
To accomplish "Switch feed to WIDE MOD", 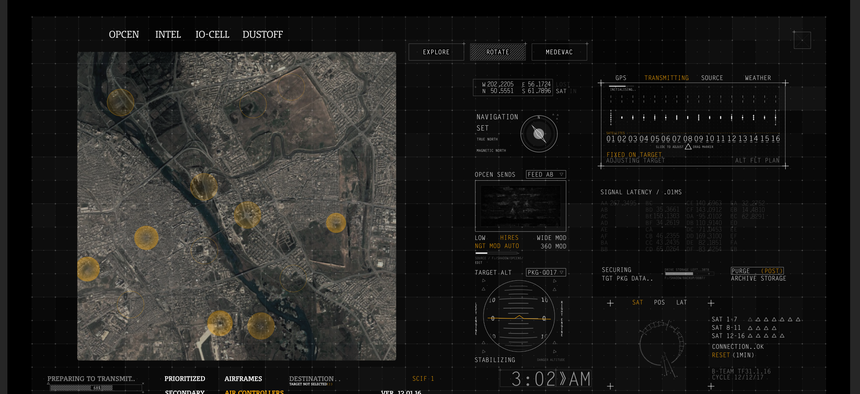I will pyautogui.click(x=551, y=238).
